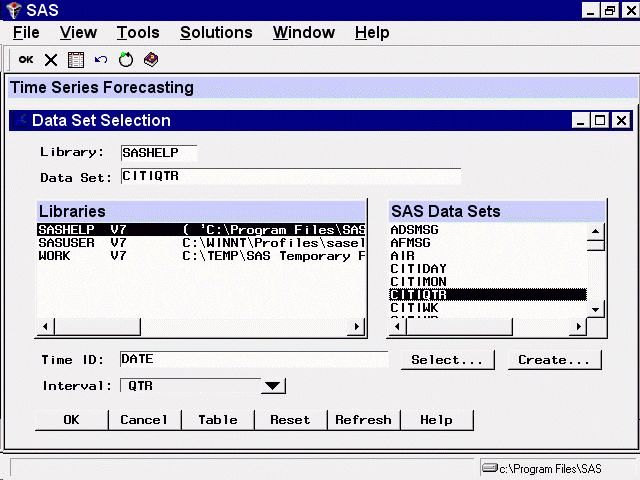
Task: Click the refresh circle toolbar icon
Action: pos(126,60)
